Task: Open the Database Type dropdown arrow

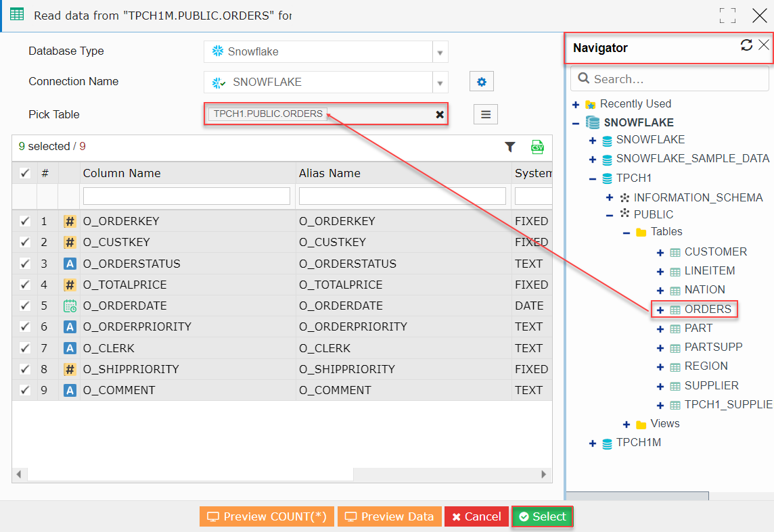Action: pos(440,52)
